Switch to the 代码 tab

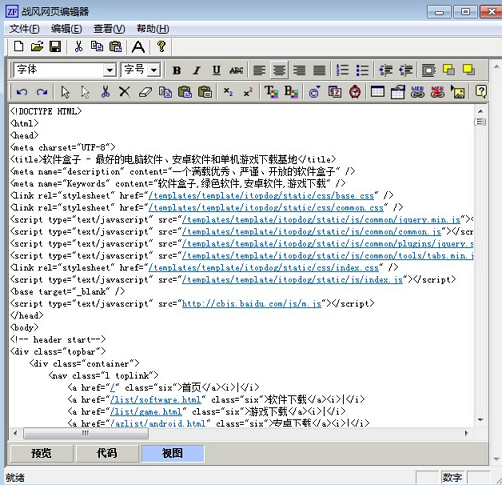coord(107,453)
